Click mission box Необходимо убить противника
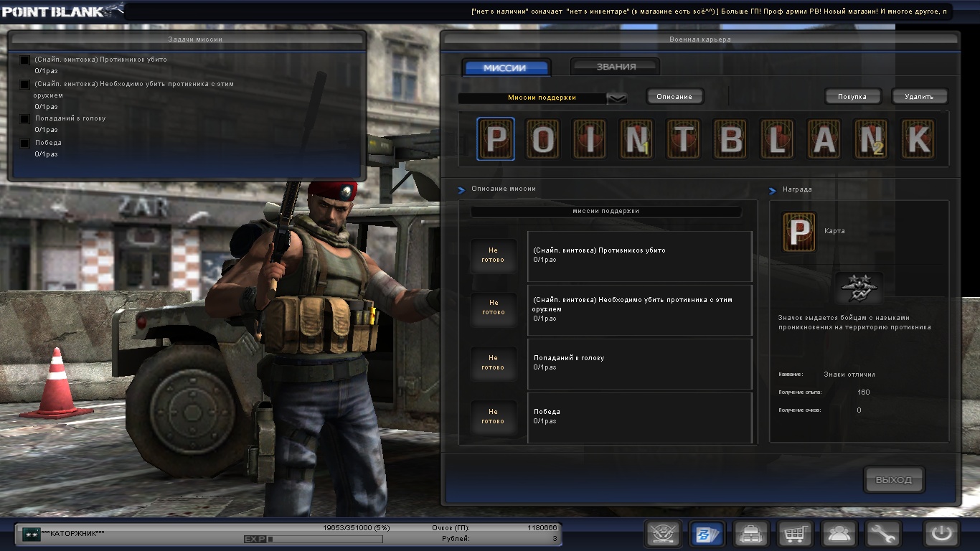The image size is (980, 551). tap(639, 310)
